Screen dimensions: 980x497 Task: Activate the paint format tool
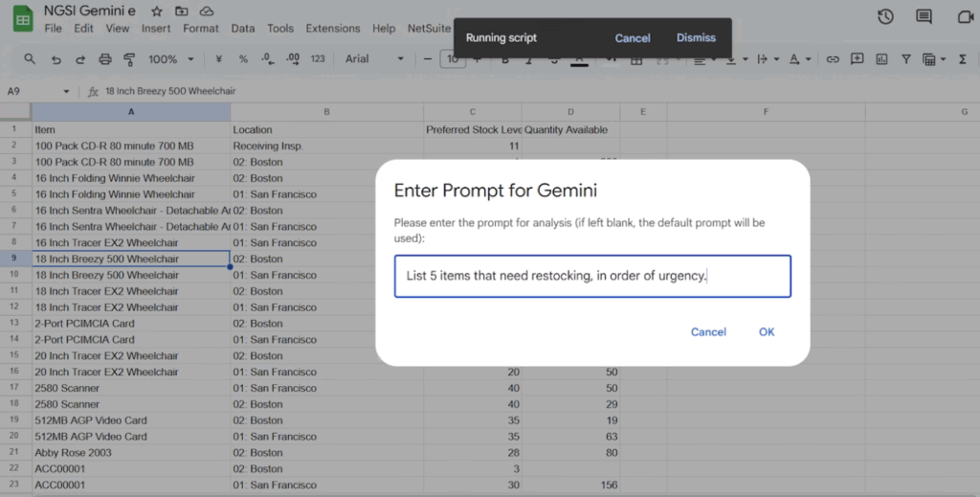click(x=129, y=59)
